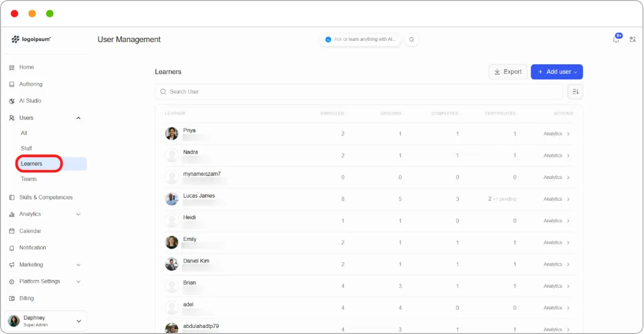Open Calendar in the sidebar
Viewport: 644px width, 334px height.
point(30,231)
